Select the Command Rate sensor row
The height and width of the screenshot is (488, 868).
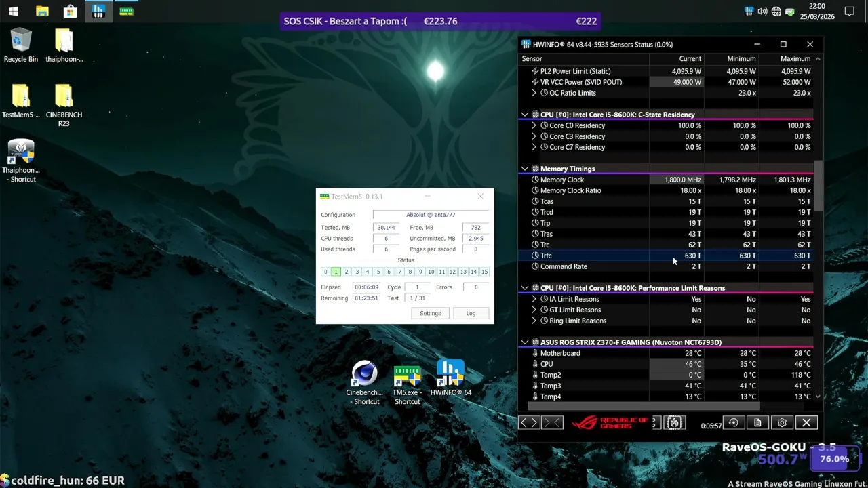coord(666,266)
